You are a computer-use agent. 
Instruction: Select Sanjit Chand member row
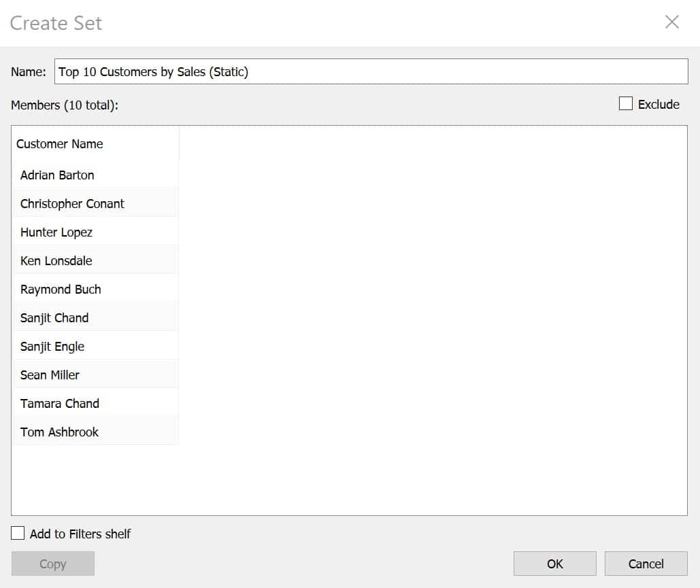95,317
